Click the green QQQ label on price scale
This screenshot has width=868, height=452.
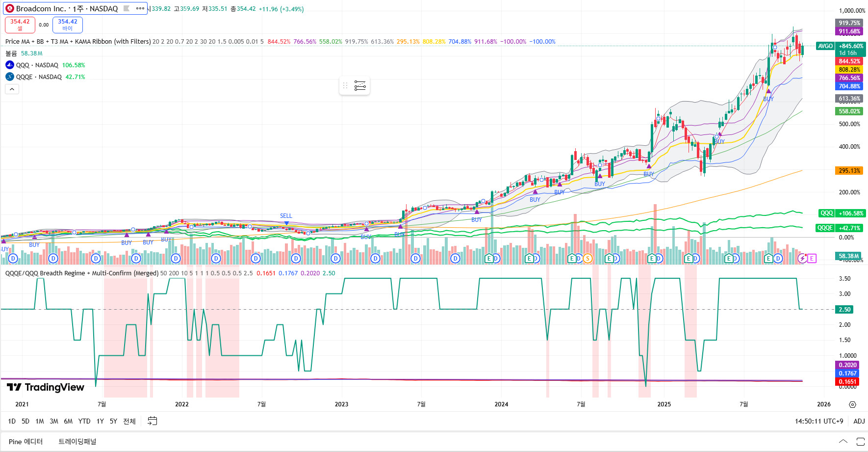tap(827, 213)
